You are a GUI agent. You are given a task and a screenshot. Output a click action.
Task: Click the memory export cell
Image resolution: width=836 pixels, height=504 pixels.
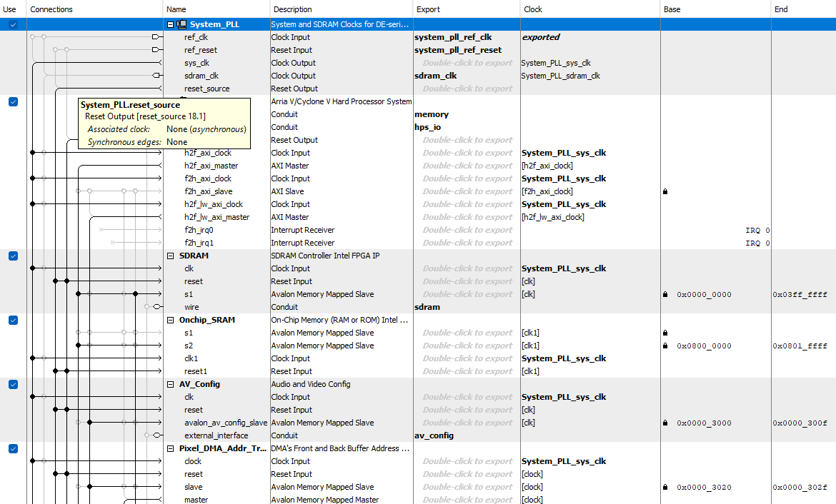[432, 114]
